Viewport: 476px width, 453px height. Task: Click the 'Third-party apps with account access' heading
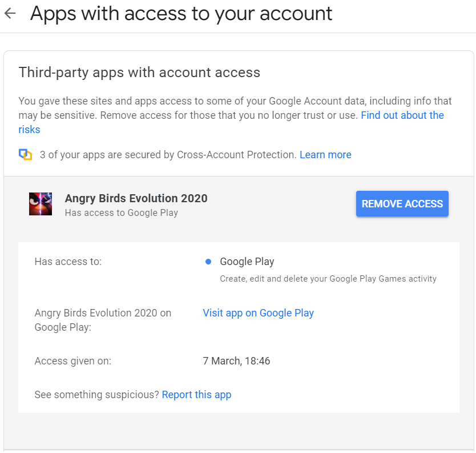(x=139, y=73)
